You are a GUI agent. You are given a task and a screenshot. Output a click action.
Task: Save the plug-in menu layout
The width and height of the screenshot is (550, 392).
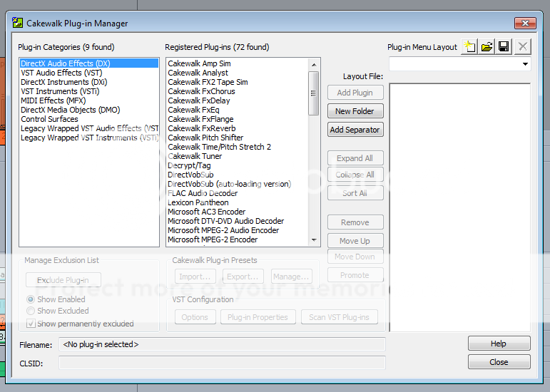(504, 47)
